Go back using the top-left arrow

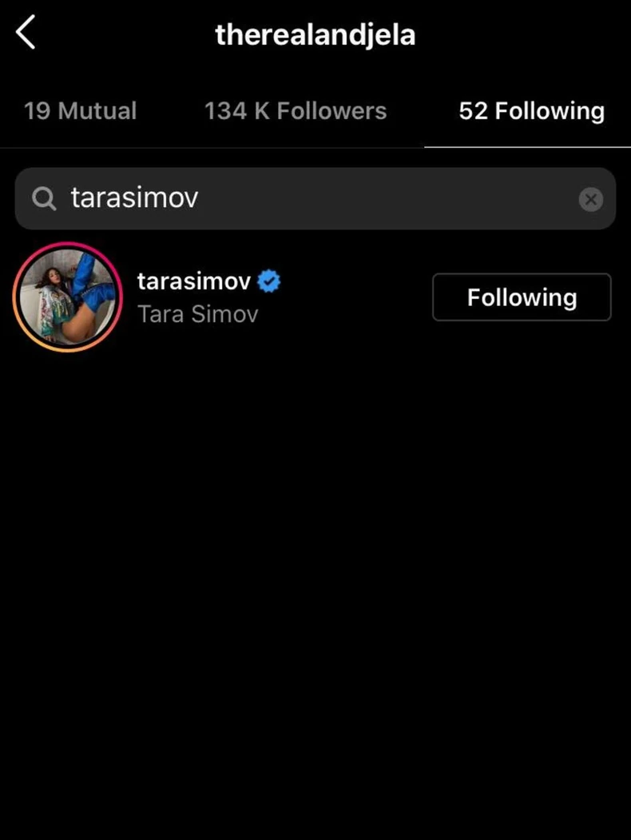pyautogui.click(x=26, y=32)
